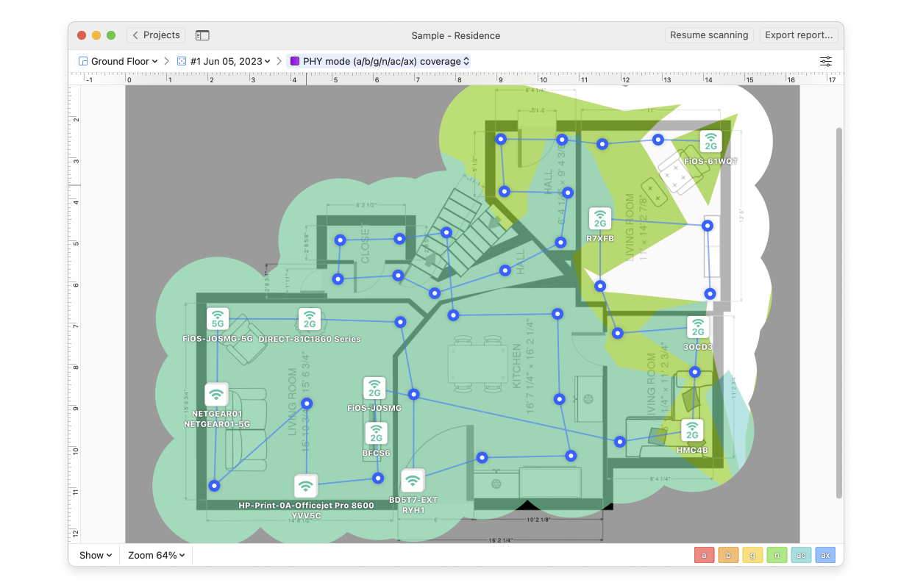The image size is (912, 588).
Task: Click the DIRECT-81C1860 Series access point
Action: coord(310,319)
